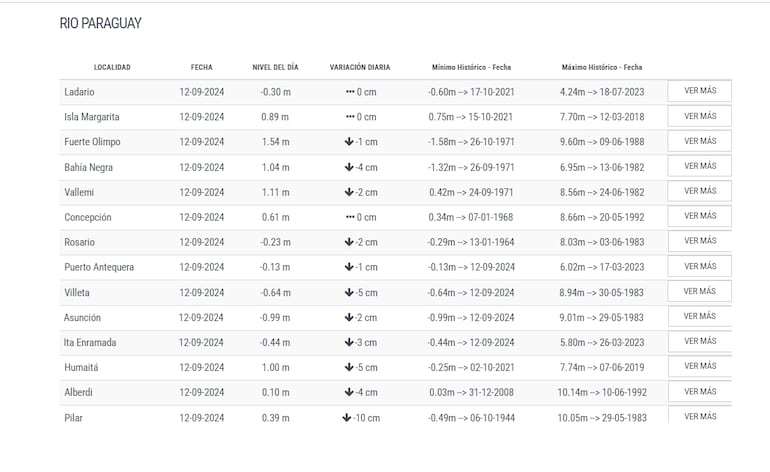
Task: Open VER MÁS for Vallemi row
Action: click(699, 191)
